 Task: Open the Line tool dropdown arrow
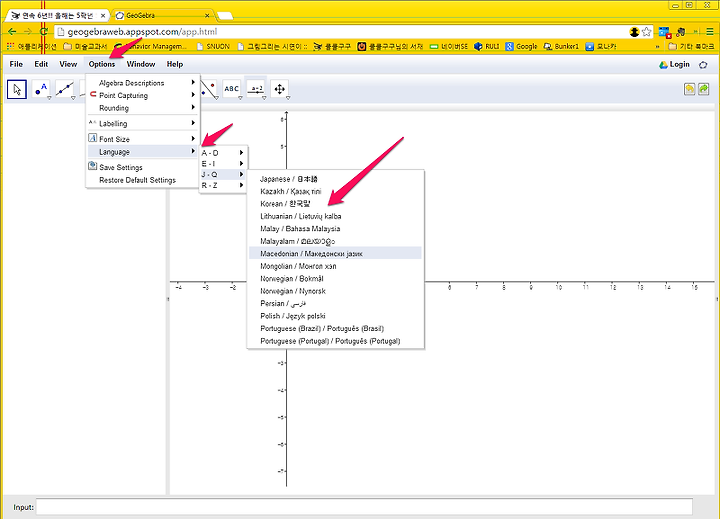pyautogui.click(x=73, y=98)
